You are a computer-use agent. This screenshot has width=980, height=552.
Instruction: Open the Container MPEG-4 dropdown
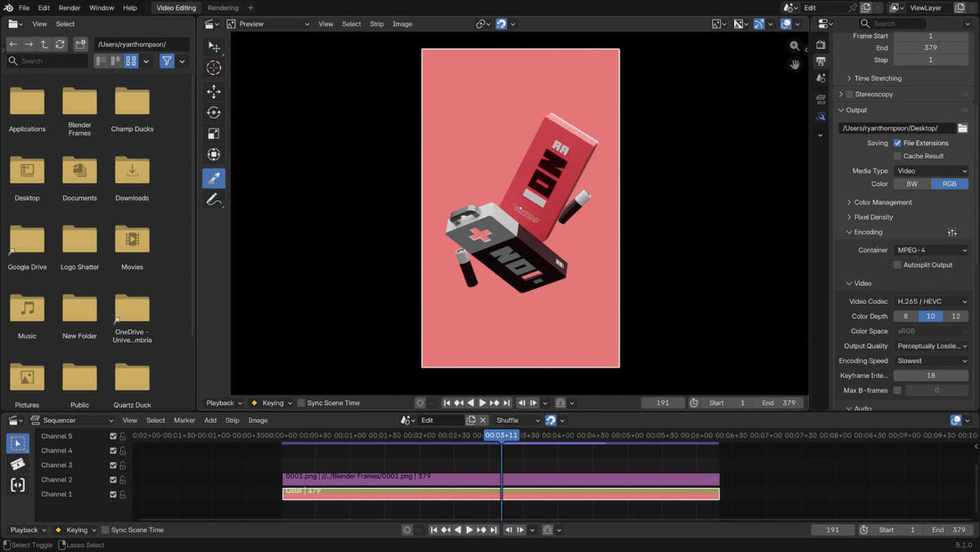(931, 250)
